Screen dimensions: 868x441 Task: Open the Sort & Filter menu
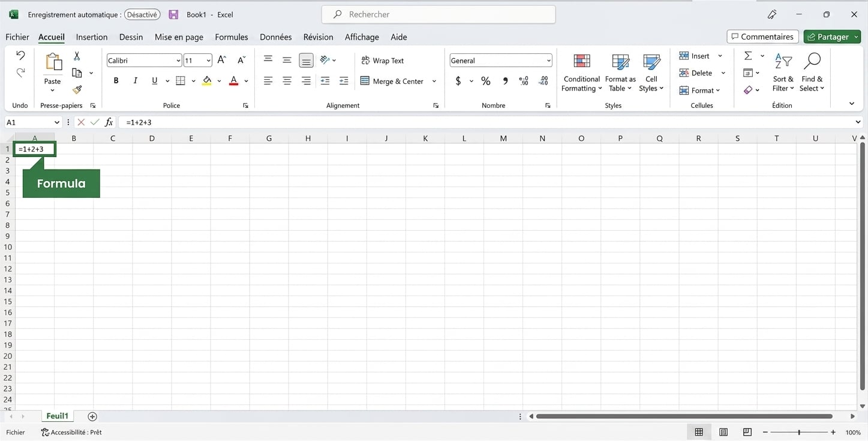[x=783, y=73]
